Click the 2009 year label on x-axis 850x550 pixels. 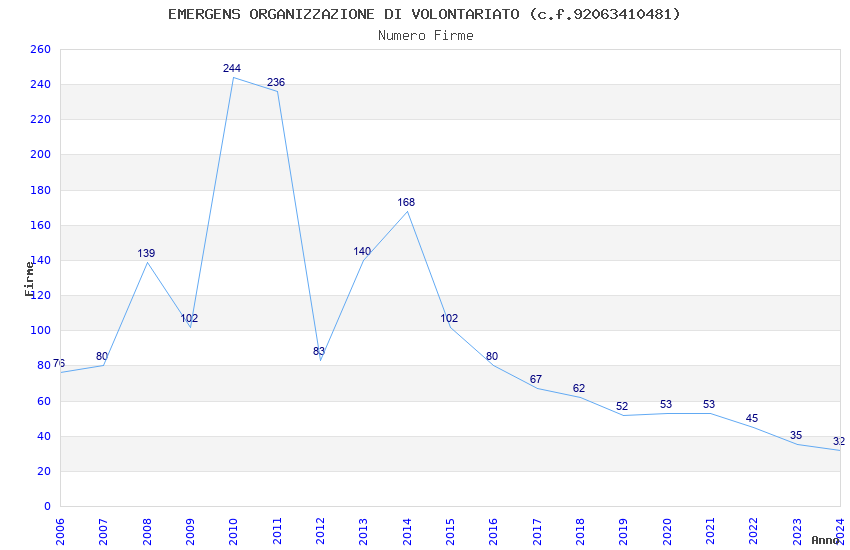(190, 532)
